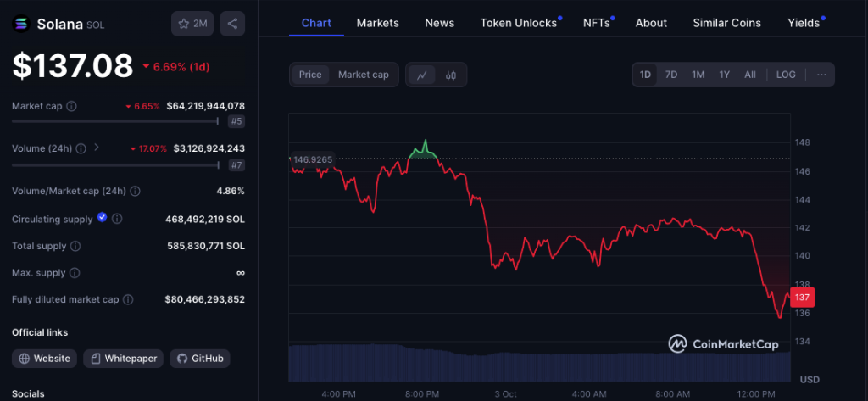Click Circulating supply info icon
Viewport: 868px width, 401px height.
coord(117,220)
